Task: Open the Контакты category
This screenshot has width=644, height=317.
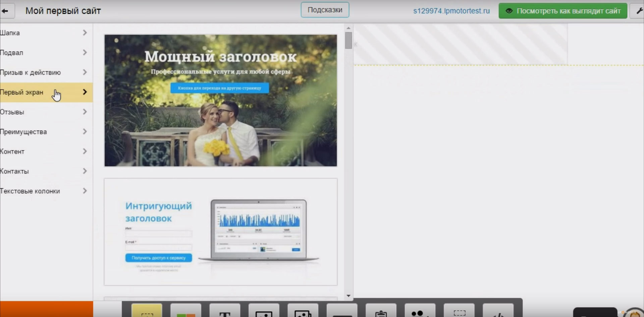Action: tap(44, 171)
